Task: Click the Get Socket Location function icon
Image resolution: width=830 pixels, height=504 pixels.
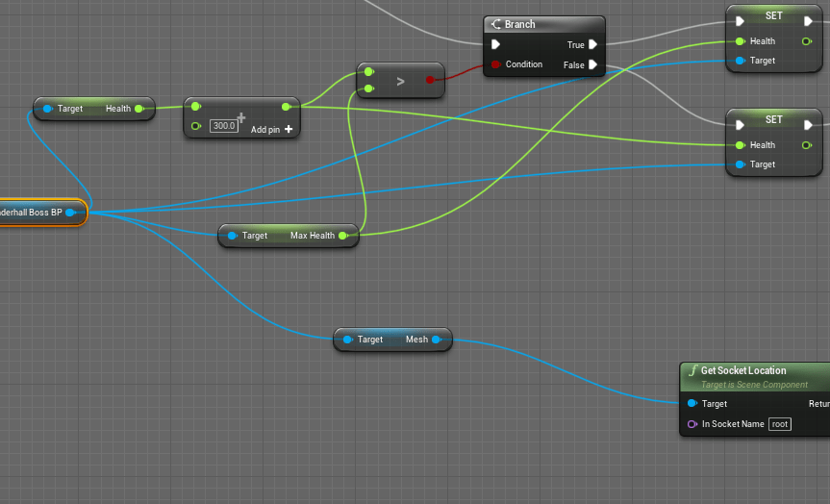Action: (692, 371)
